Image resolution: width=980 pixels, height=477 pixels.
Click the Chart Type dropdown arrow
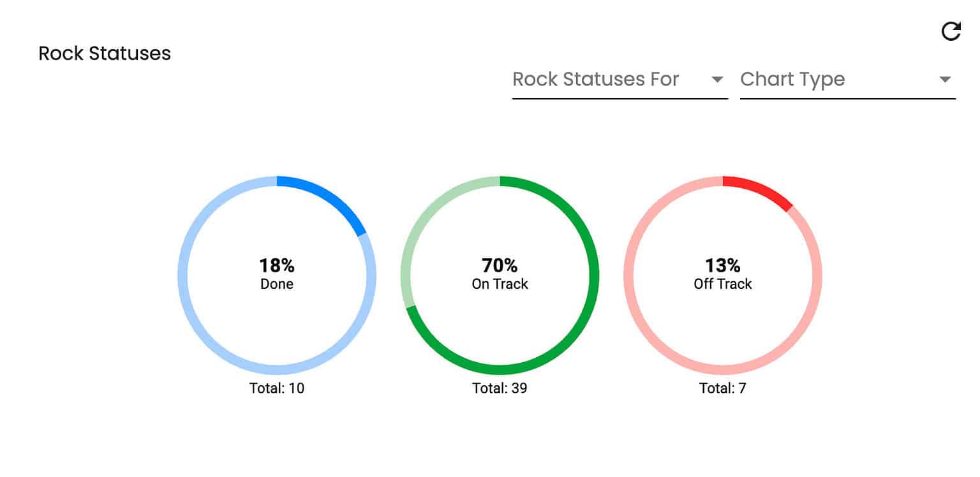[945, 80]
